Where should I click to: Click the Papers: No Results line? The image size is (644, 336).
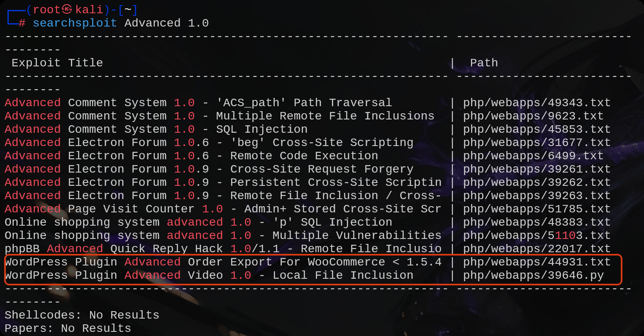click(x=68, y=328)
